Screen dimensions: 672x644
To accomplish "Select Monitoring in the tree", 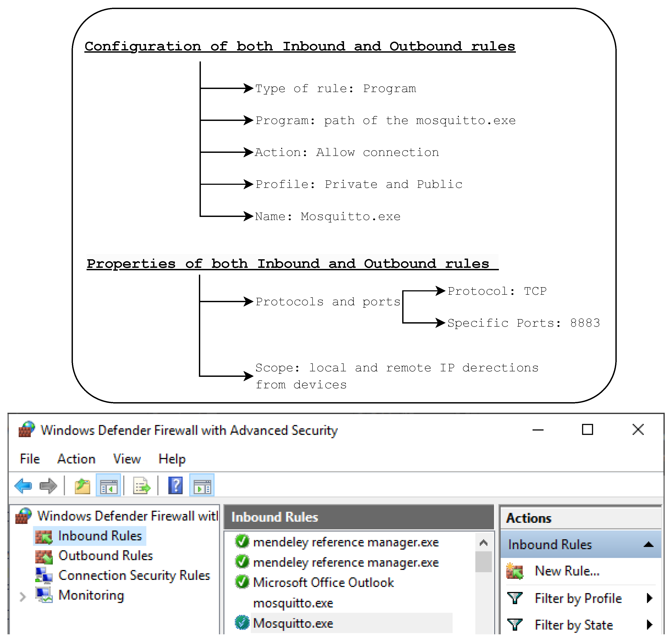I will click(80, 595).
